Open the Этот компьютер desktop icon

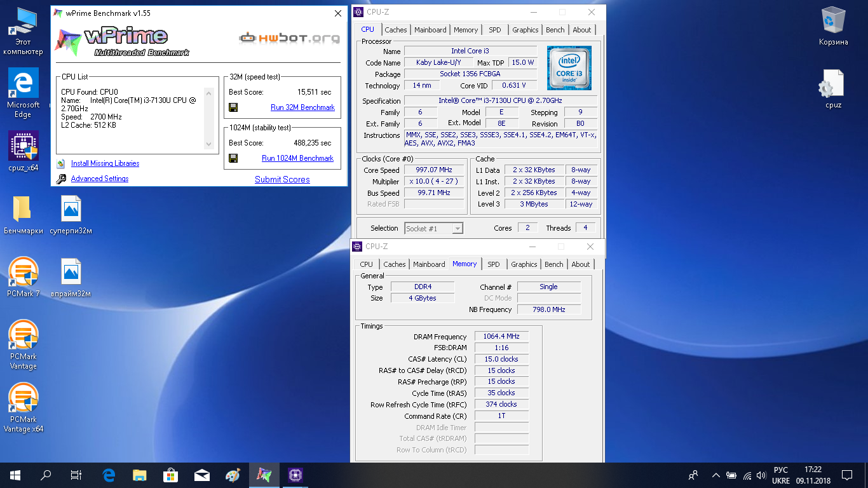point(23,30)
